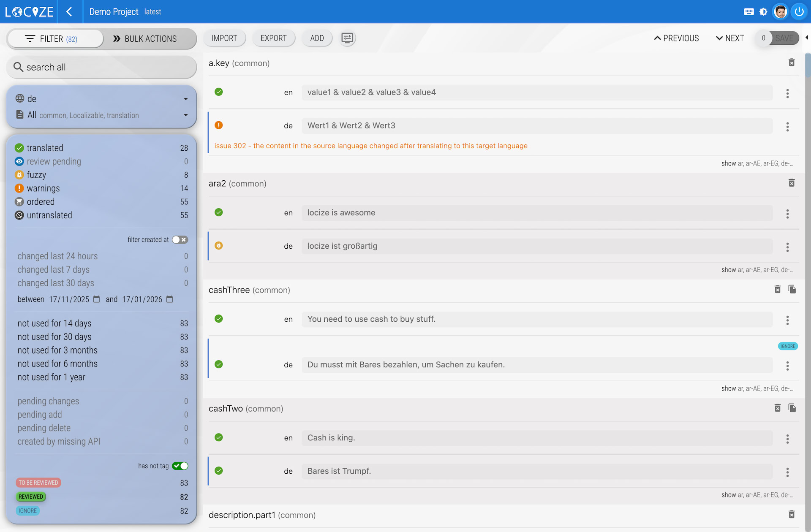Toggle fuzzy status on locize ist großartig
Screen dimensions: 811x532
click(219, 246)
